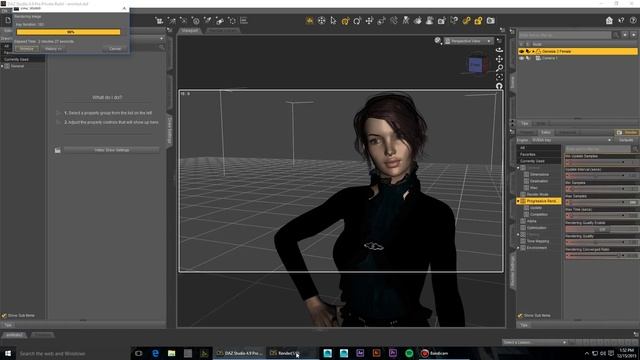This screenshot has height=360, width=640.
Task: Toggle Show Sub Items checkbox in Render Settings
Action: tap(520, 316)
